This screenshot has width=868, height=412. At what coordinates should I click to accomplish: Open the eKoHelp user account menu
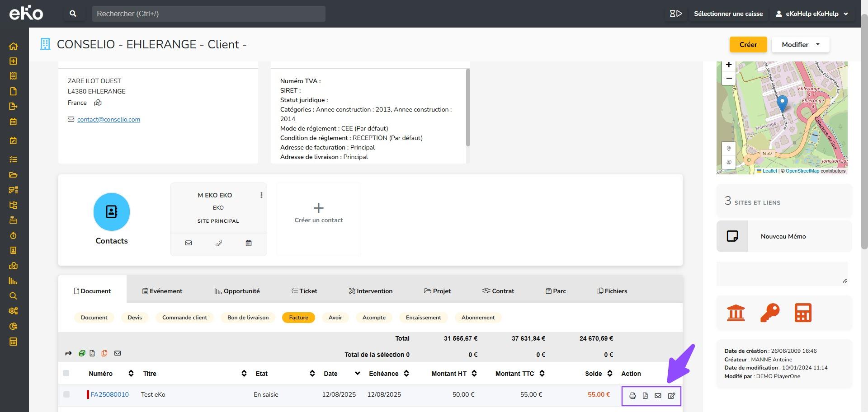pyautogui.click(x=812, y=14)
